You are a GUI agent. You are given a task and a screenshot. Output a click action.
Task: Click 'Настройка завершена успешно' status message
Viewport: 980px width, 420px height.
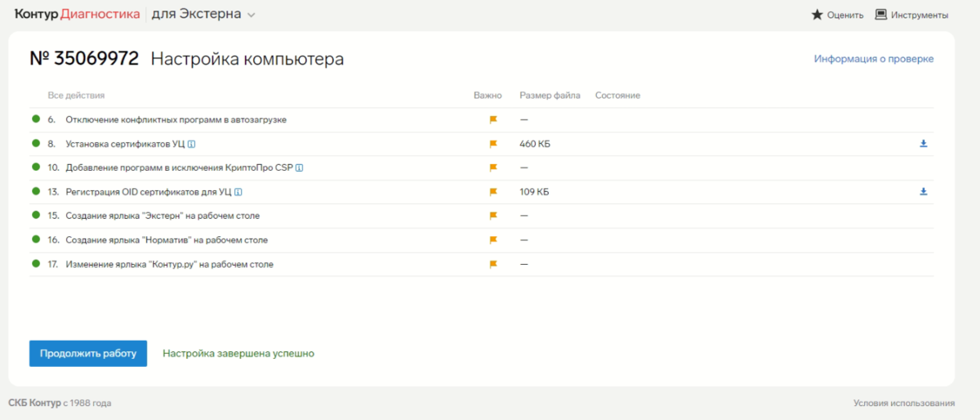pyautogui.click(x=238, y=353)
